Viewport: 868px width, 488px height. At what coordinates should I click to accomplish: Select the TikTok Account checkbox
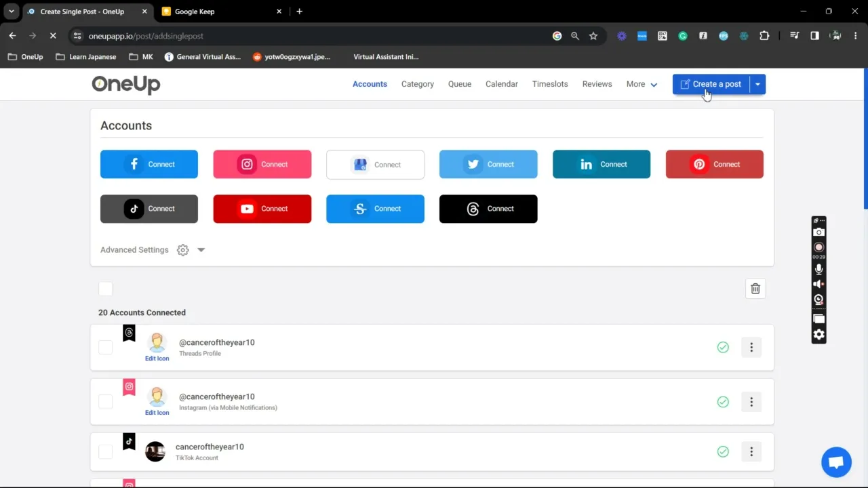click(x=105, y=451)
